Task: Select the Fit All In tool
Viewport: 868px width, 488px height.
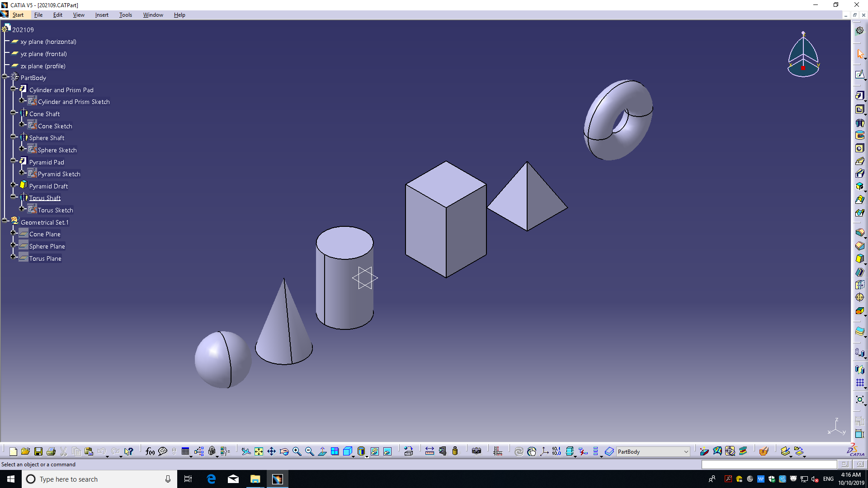Action: 259,451
